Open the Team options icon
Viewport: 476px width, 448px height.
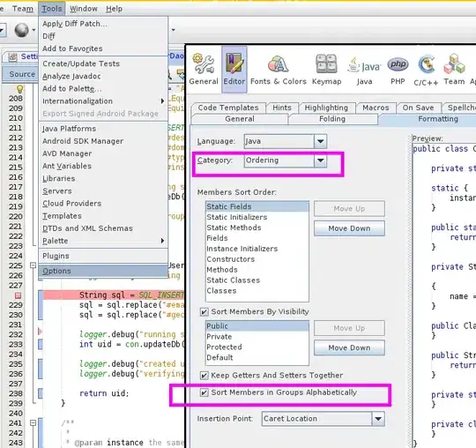pyautogui.click(x=454, y=70)
